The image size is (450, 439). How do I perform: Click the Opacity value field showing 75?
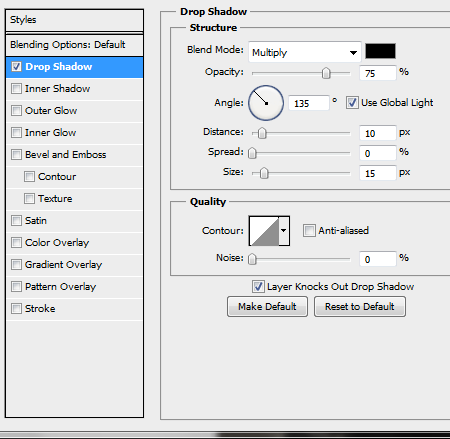(x=378, y=73)
